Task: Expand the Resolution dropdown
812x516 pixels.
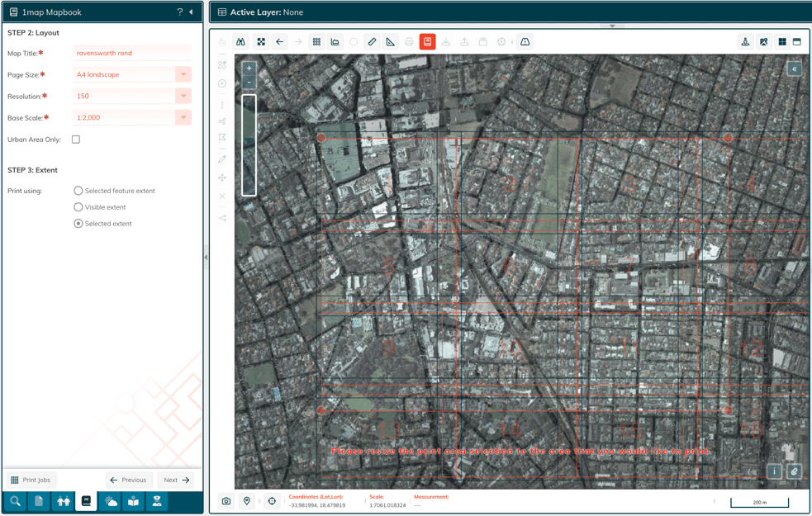Action: pos(183,96)
